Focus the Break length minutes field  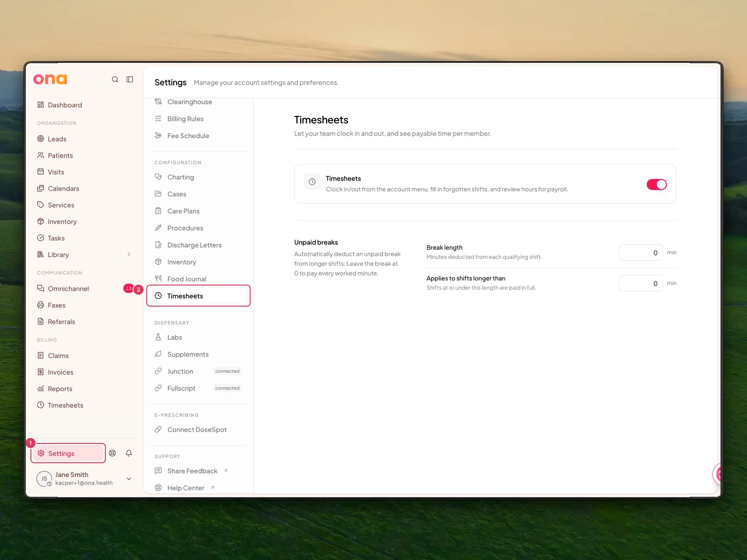coord(641,253)
